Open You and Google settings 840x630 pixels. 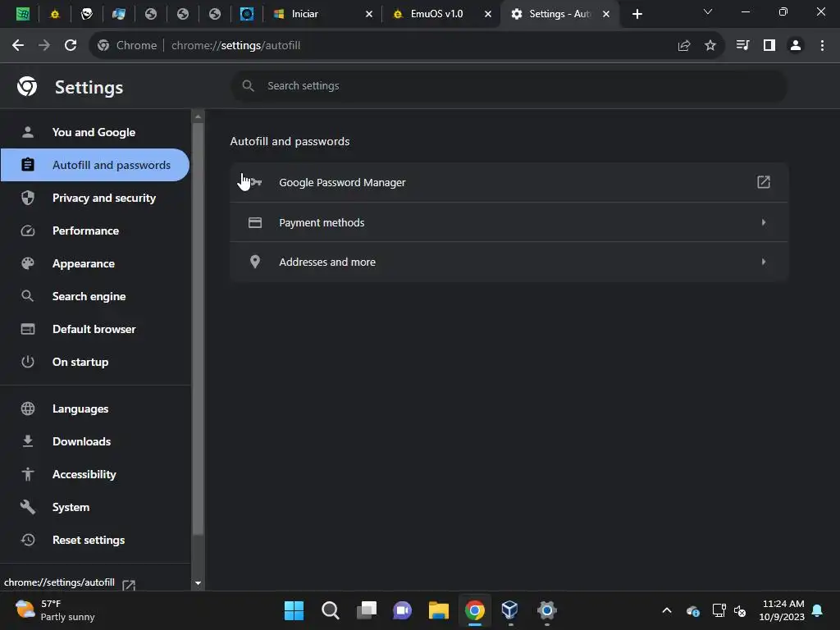95,132
